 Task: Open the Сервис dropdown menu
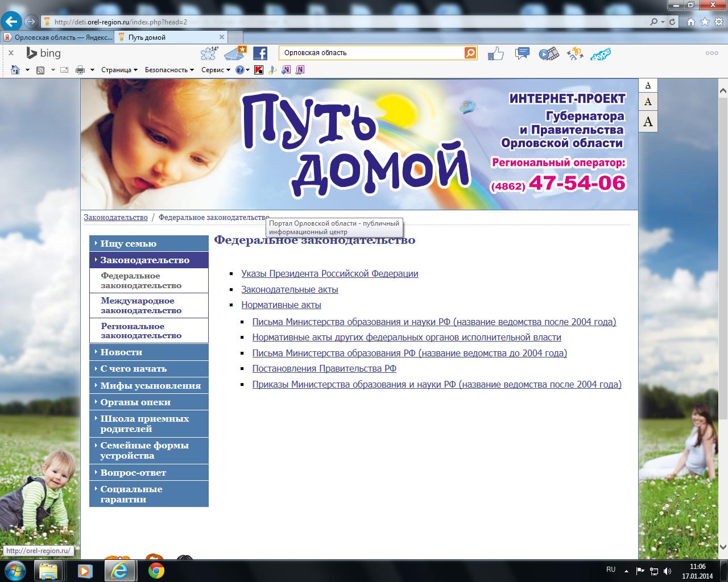point(216,70)
